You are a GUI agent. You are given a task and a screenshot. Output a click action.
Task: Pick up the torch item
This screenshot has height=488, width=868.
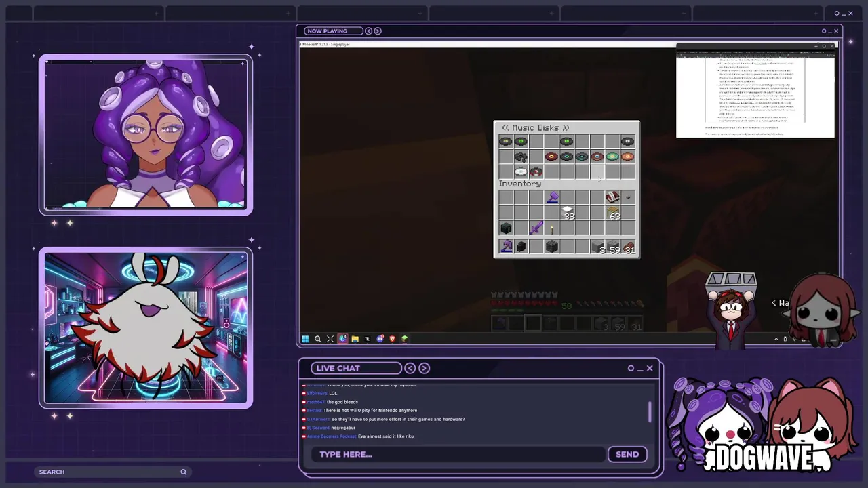pos(552,230)
